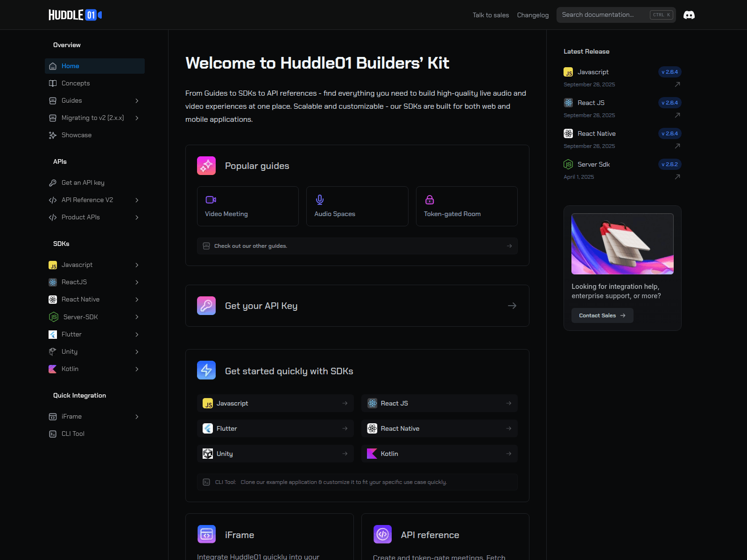747x560 pixels.
Task: Select the Audio Spaces microphone icon
Action: (x=319, y=199)
